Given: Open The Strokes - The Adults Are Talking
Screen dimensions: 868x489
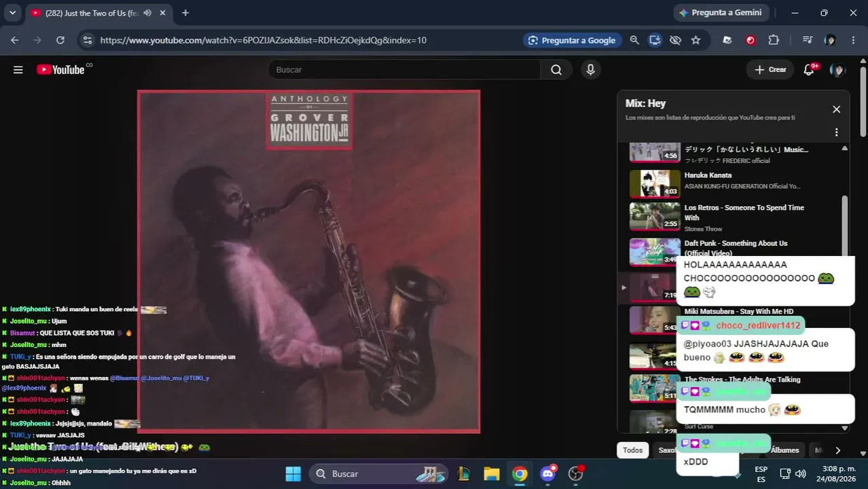Looking at the screenshot, I should [x=742, y=380].
